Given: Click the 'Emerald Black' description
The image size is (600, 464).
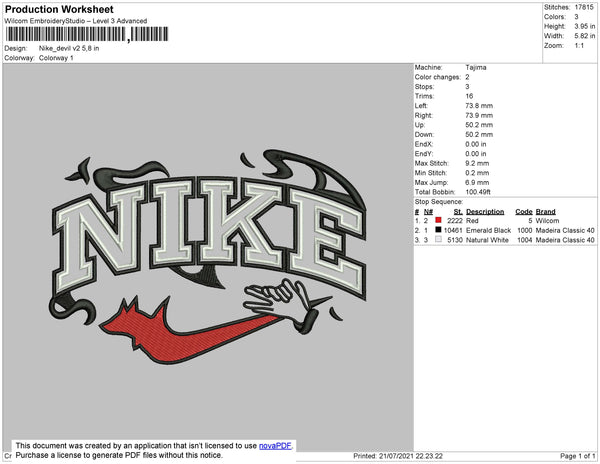Looking at the screenshot, I should [489, 230].
